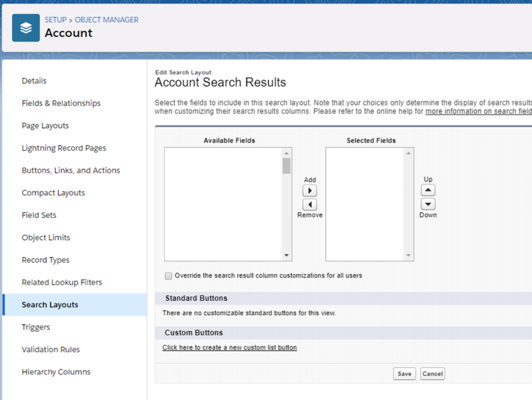
Task: Click the Account Search Results heading
Action: pyautogui.click(x=220, y=83)
